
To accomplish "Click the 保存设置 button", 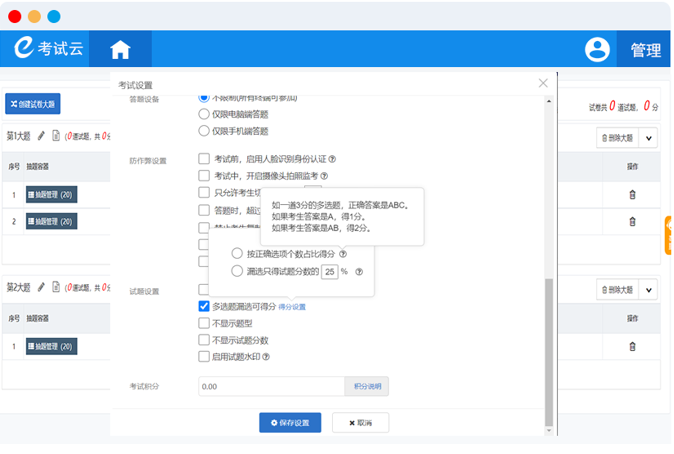I will click(290, 423).
